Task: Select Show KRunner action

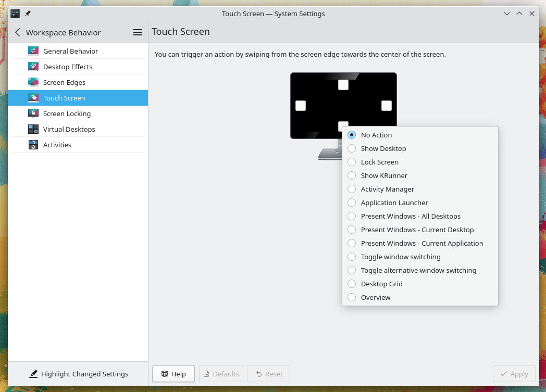Action: [420, 175]
